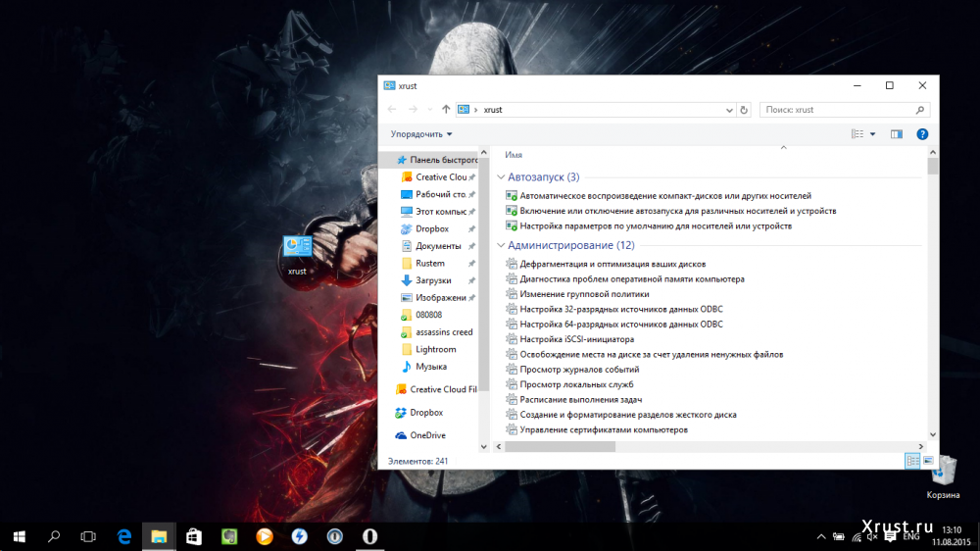The image size is (980, 551).
Task: Switch to details view icon in status bar
Action: click(912, 462)
